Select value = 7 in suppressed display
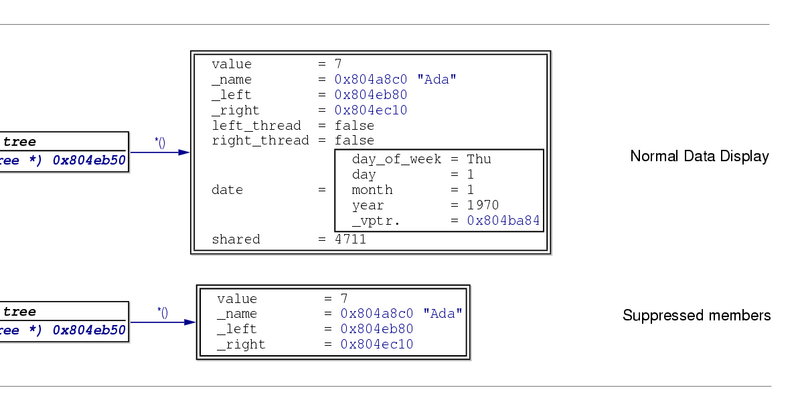The height and width of the screenshot is (398, 800). pos(282,298)
